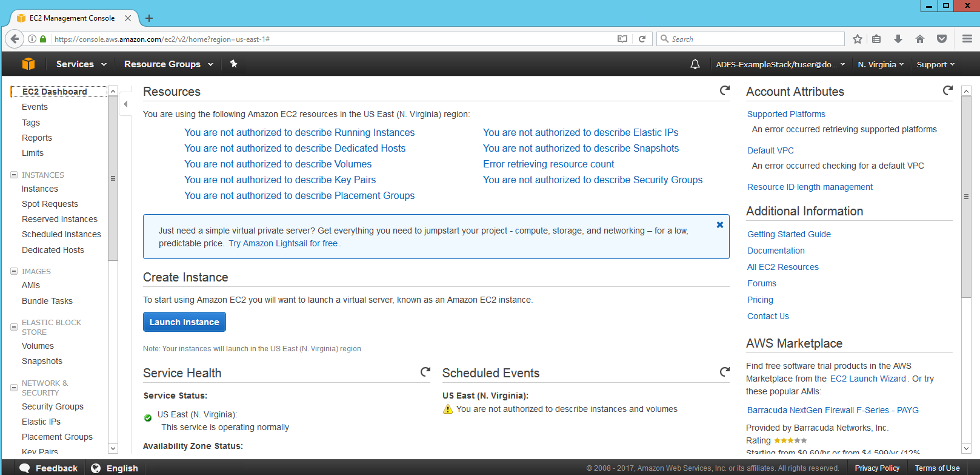Open the Resource Groups dropdown
980x475 pixels.
pyautogui.click(x=168, y=64)
